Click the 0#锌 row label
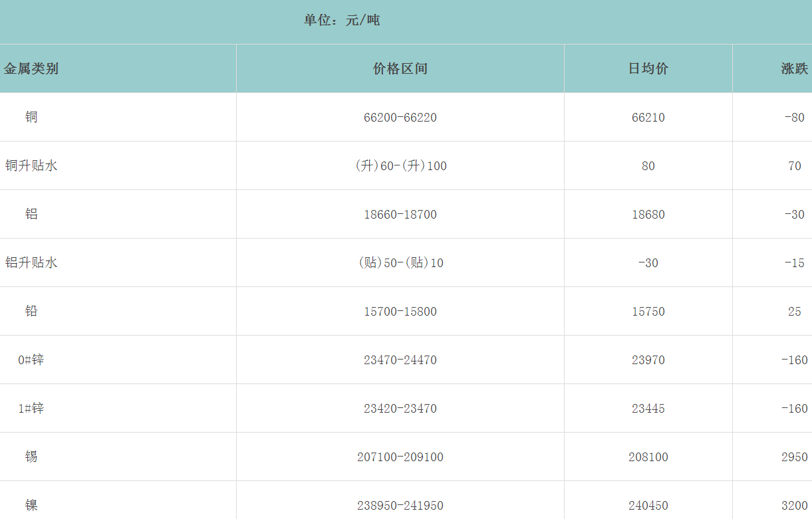The width and height of the screenshot is (812, 519). click(31, 360)
